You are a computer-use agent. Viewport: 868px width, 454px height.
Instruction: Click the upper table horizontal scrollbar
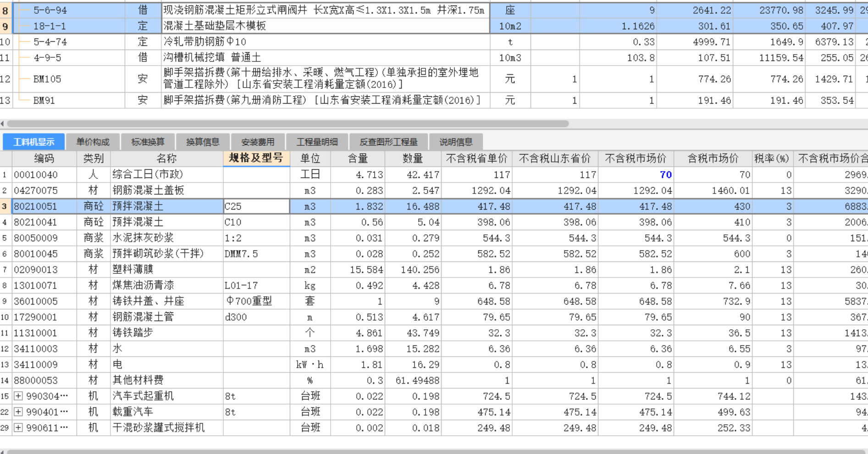(x=288, y=123)
